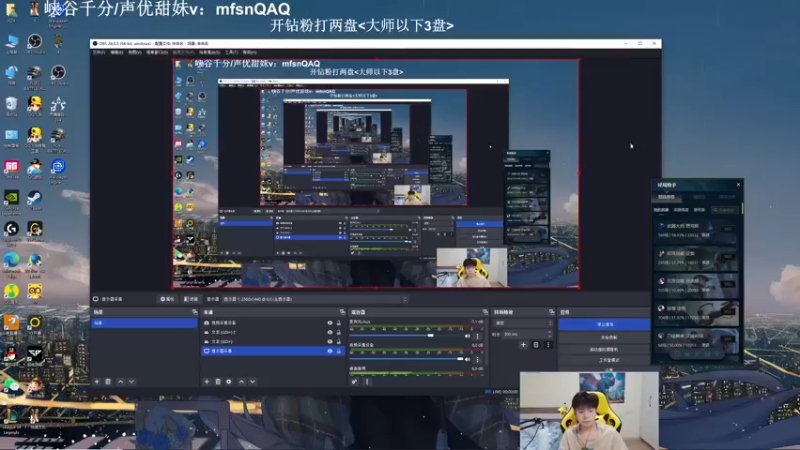The width and height of the screenshot is (800, 450).
Task: Click 开始录制 to start recording
Action: (605, 337)
